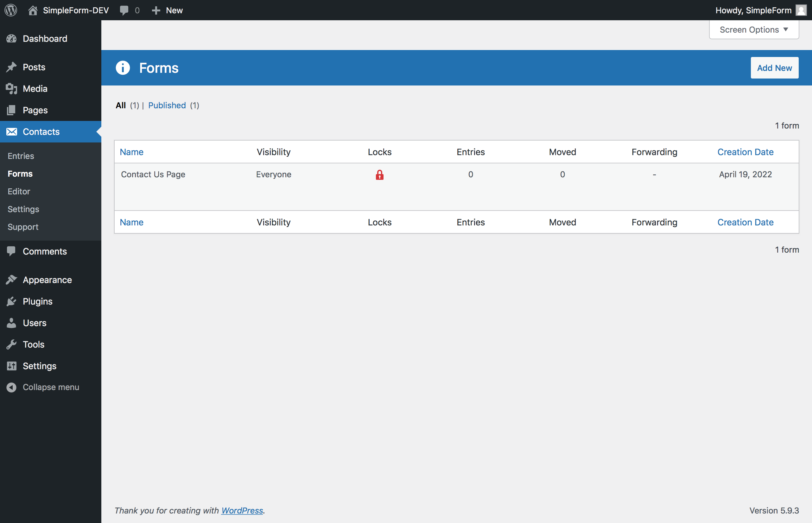Open the Tools menu
This screenshot has width=812, height=523.
(x=51, y=344)
